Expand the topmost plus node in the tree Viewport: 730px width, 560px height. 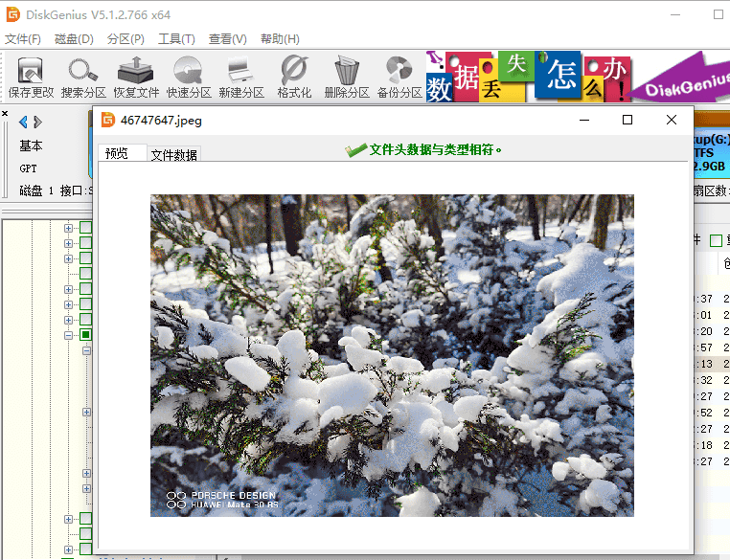(x=69, y=228)
